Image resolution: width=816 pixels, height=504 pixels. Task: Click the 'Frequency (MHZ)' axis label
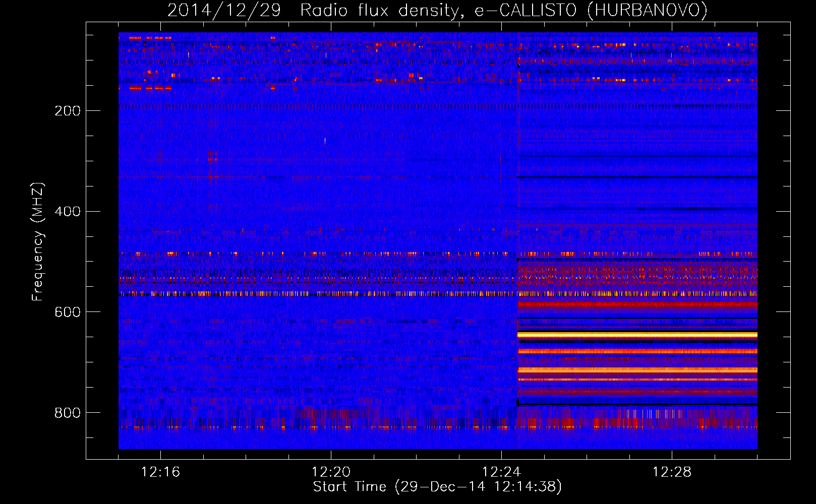[38, 242]
